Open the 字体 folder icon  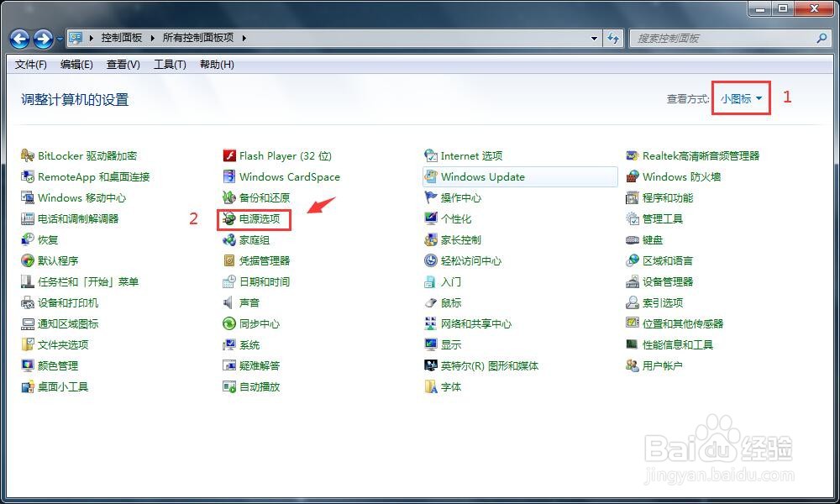click(x=431, y=386)
